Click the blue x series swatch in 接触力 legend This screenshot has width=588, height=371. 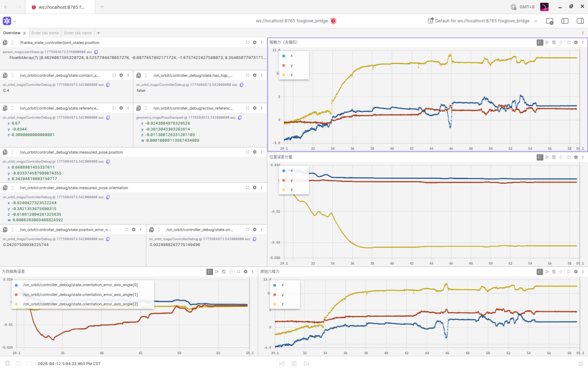[284, 56]
